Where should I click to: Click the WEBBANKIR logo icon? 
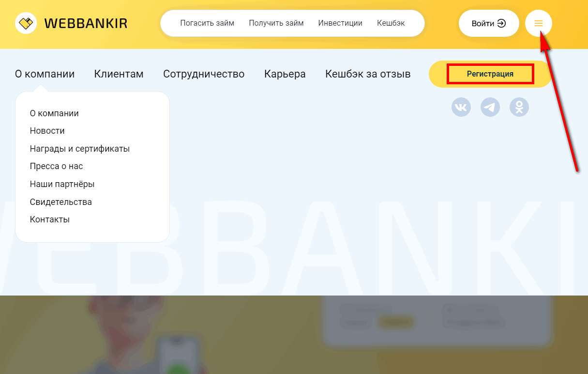pyautogui.click(x=26, y=23)
